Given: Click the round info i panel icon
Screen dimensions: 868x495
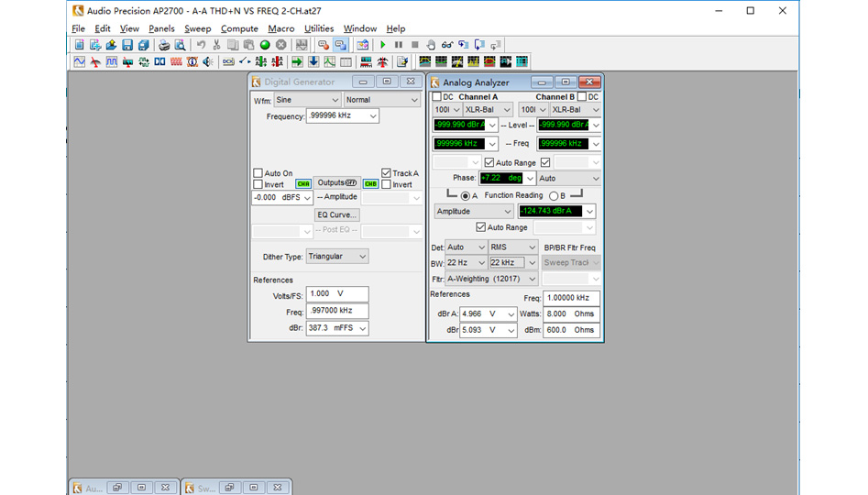Looking at the screenshot, I should 192,61.
